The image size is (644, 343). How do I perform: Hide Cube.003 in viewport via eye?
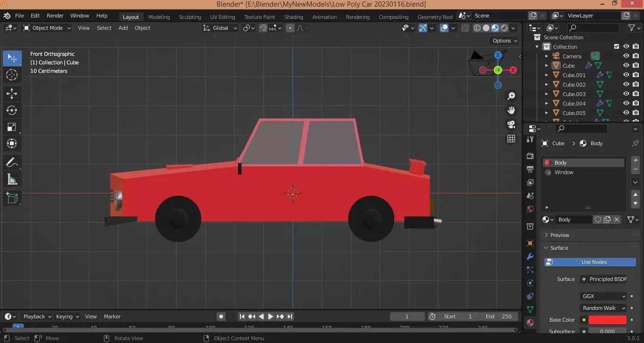pos(626,94)
